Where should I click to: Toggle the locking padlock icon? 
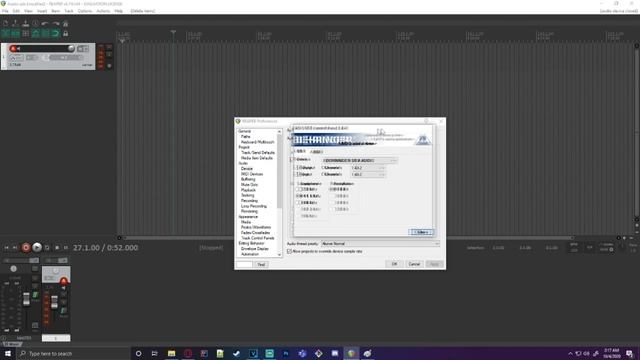point(65,33)
